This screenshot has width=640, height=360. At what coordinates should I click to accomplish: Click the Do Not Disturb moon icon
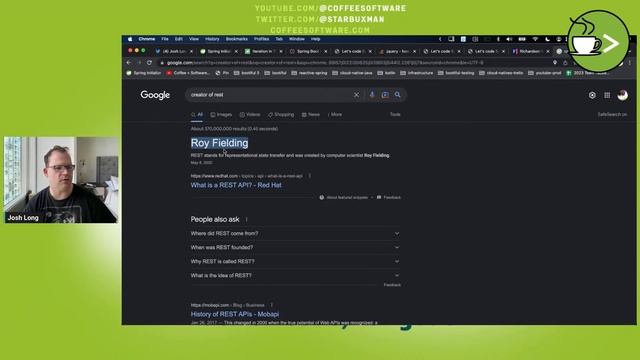coord(547,39)
